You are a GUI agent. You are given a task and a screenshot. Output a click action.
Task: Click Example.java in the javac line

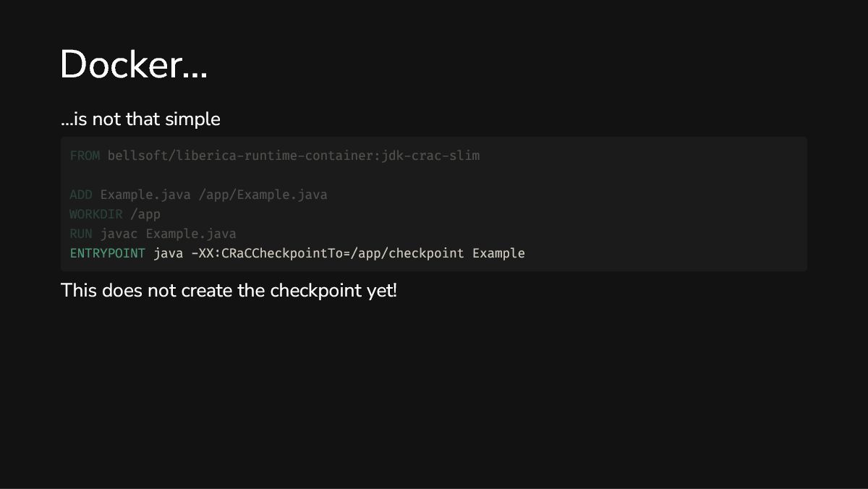(x=191, y=234)
